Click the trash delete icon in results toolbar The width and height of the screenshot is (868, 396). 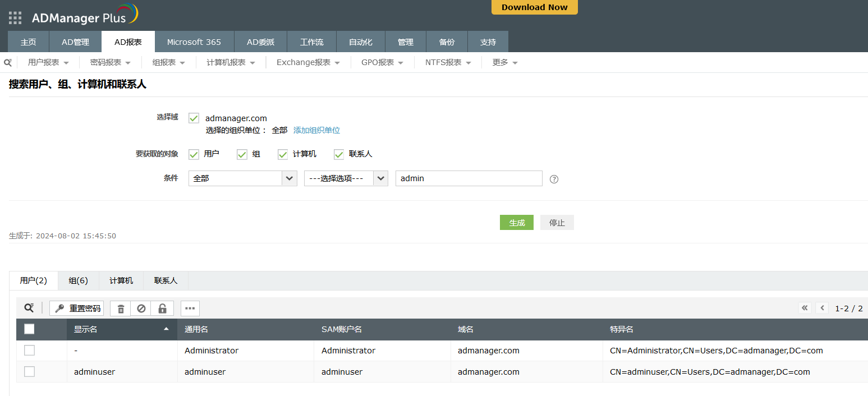click(121, 308)
